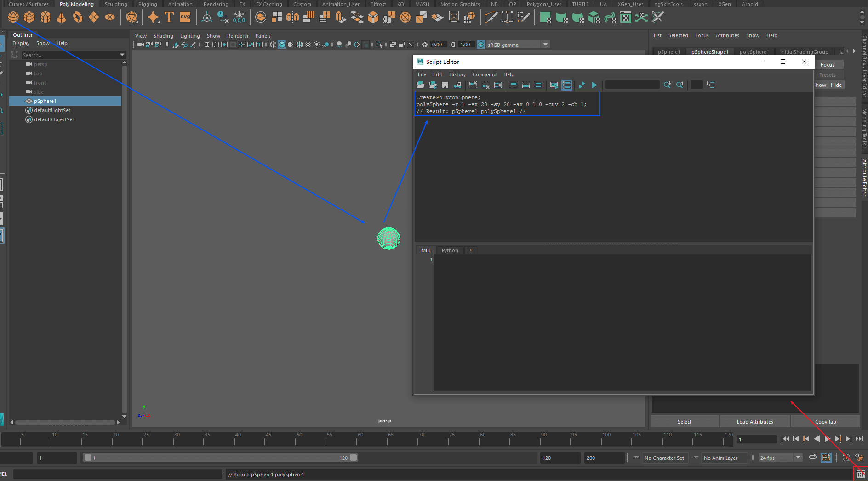Click the Polygon Type text tool icon
868x481 pixels.
click(169, 17)
